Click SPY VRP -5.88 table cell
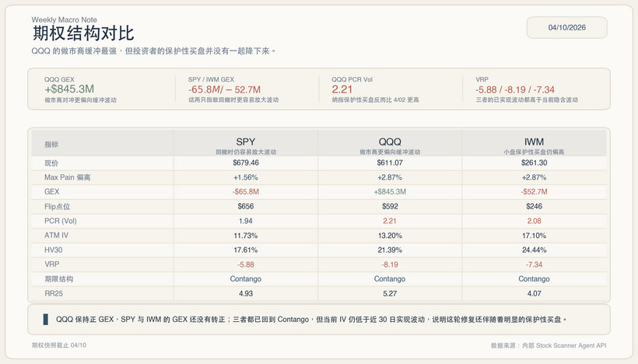The height and width of the screenshot is (364, 638). click(x=246, y=264)
